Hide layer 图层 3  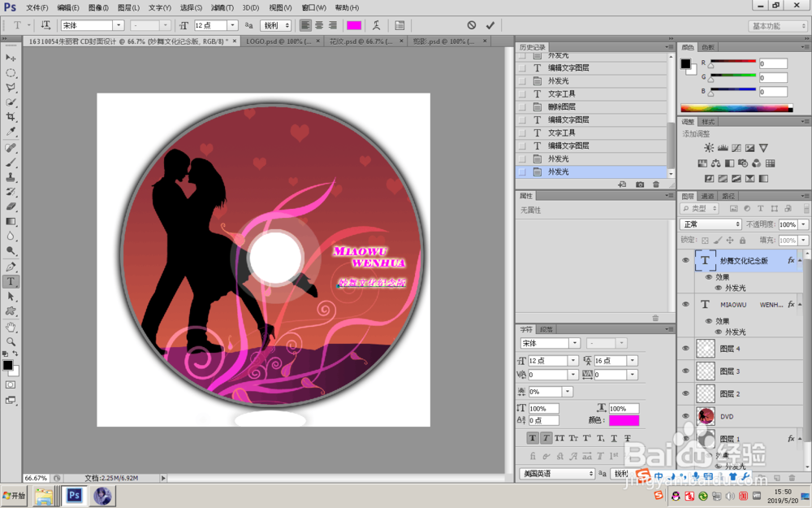685,371
